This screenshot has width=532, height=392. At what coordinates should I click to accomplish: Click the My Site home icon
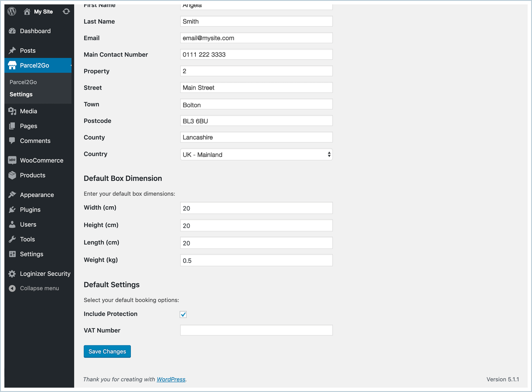27,12
